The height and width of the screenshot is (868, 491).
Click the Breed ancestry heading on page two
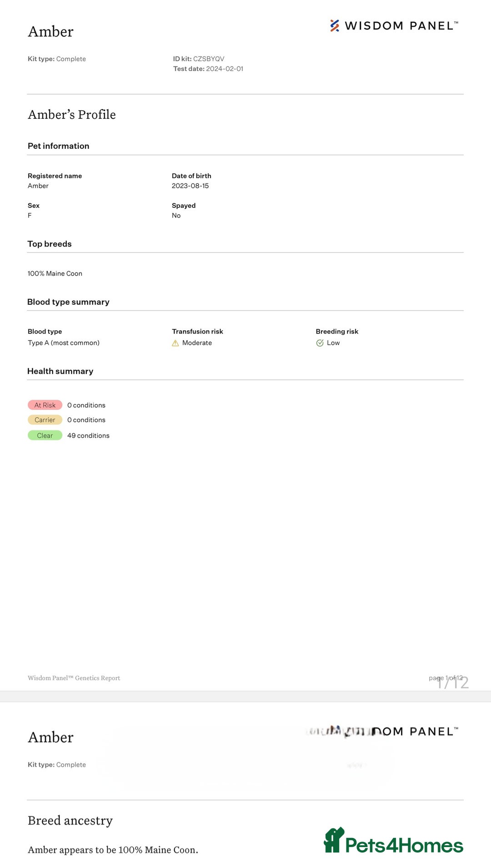click(70, 820)
